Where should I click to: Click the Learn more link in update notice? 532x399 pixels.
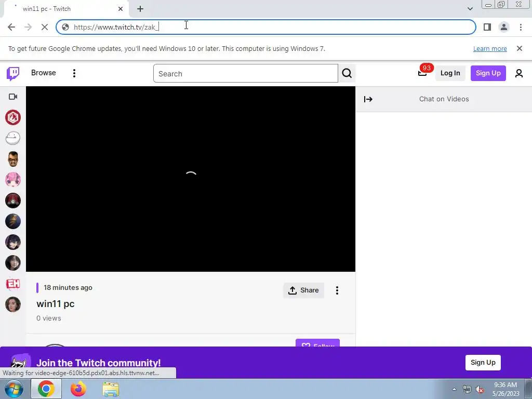pos(490,48)
